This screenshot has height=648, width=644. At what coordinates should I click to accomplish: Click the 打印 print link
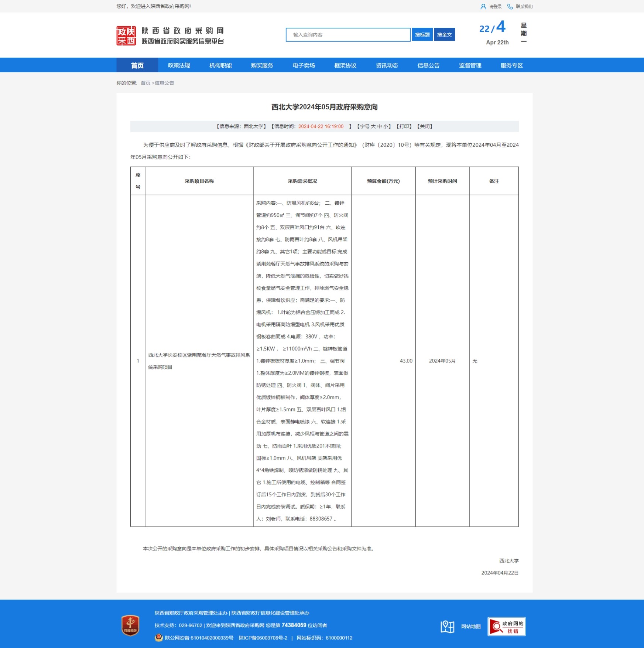tap(404, 126)
